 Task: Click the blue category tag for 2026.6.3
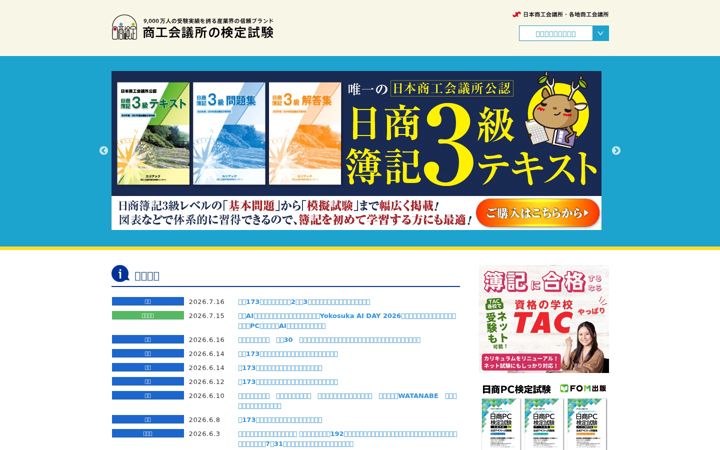[x=148, y=433]
